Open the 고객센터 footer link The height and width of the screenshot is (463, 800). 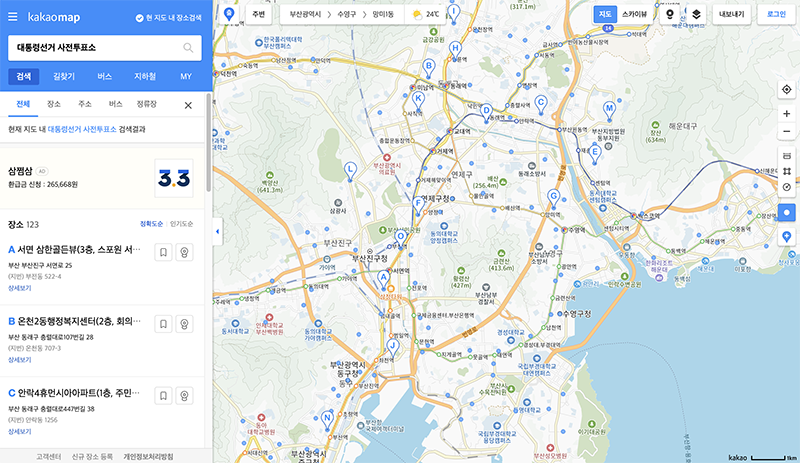click(x=48, y=456)
